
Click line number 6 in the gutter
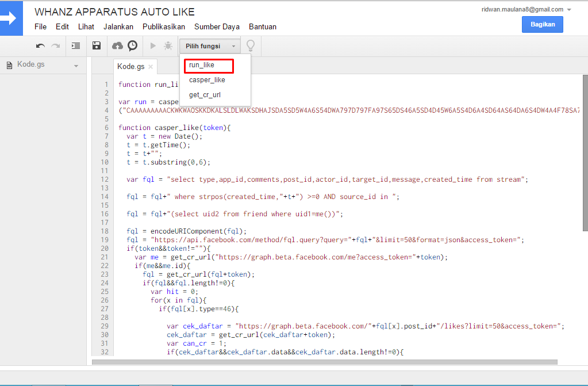tap(106, 128)
